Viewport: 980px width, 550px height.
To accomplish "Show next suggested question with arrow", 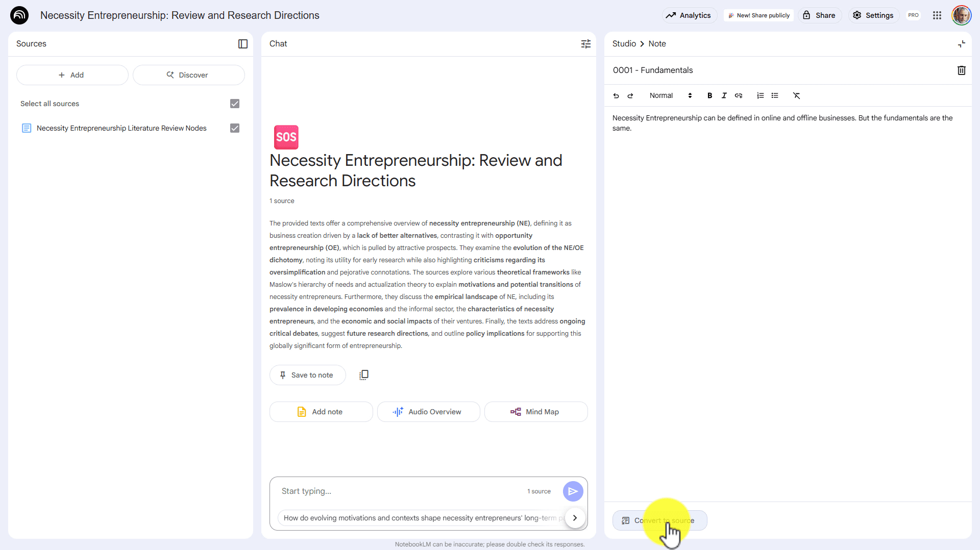I will 575,518.
